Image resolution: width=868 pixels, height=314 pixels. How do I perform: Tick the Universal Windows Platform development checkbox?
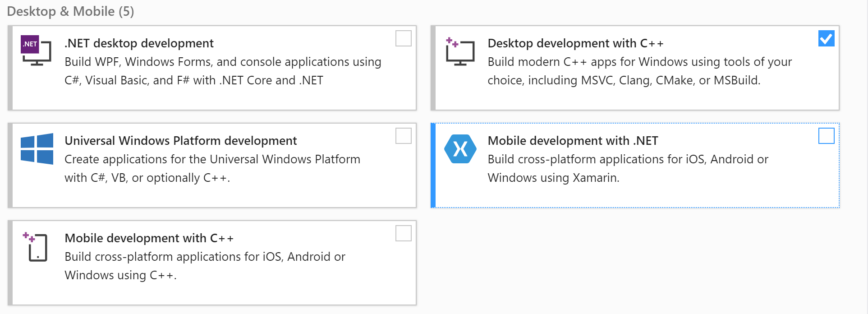pos(403,136)
